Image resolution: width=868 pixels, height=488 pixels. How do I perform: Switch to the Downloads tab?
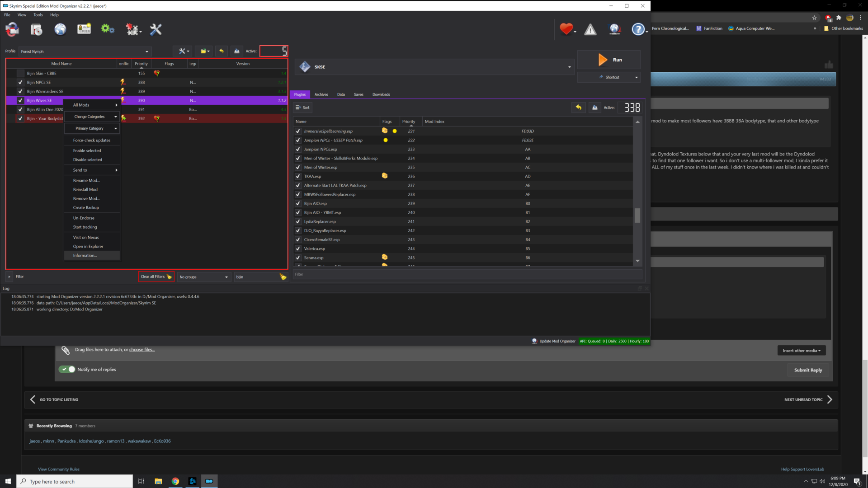(381, 94)
